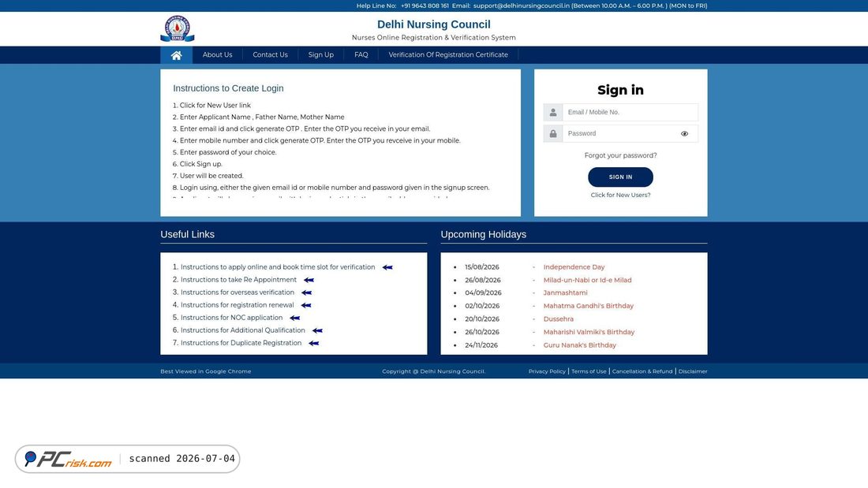The width and height of the screenshot is (868, 488).
Task: Click arrow icon next to NOC application
Action: [295, 319]
